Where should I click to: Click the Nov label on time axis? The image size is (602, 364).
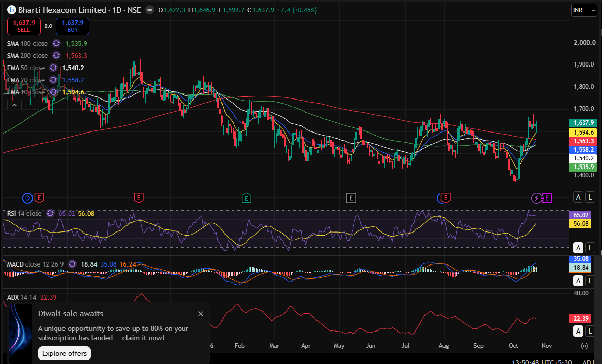coord(546,346)
